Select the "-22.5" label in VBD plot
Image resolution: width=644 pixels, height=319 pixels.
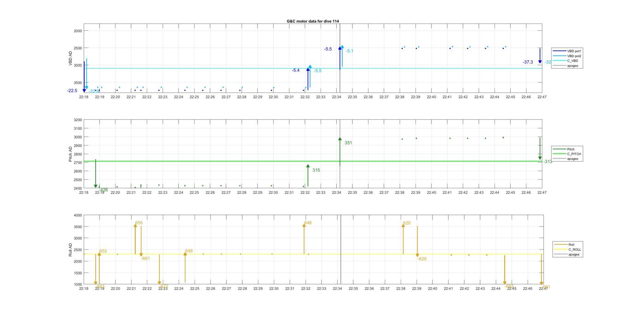(x=72, y=91)
